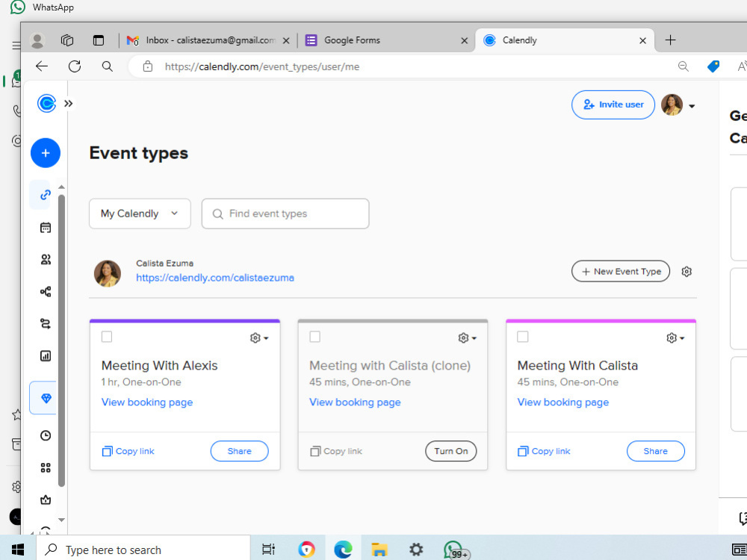
Task: Open gear dropdown on Meeting with Calista (clone)
Action: 468,337
